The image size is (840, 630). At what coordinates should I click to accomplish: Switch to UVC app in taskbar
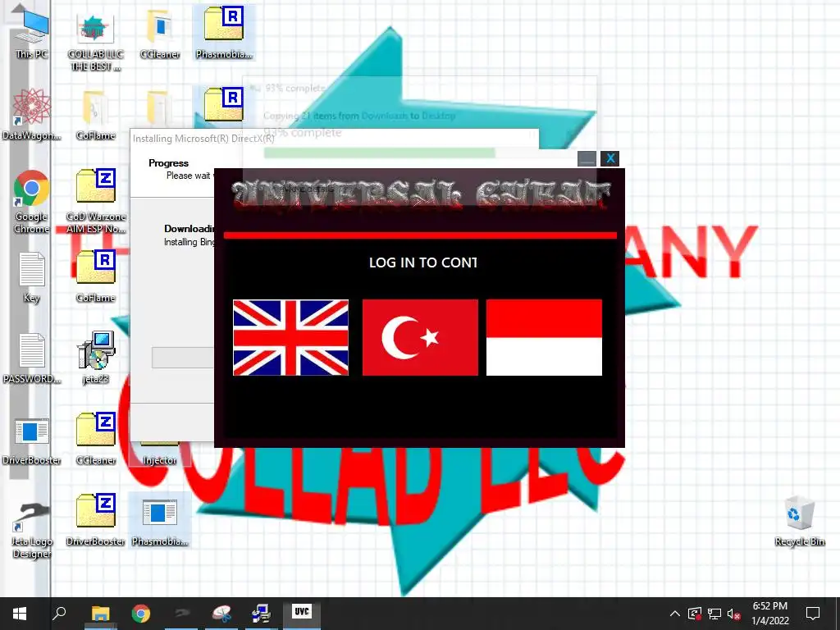click(302, 614)
